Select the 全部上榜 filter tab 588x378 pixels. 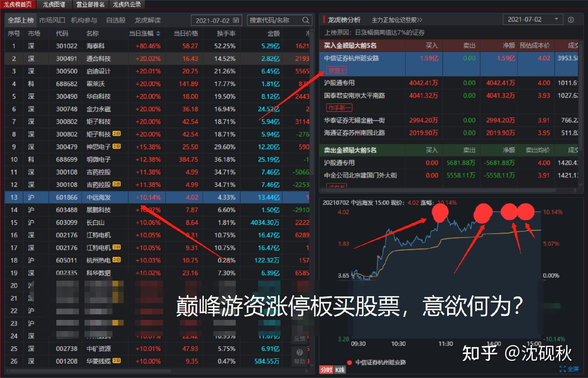point(21,20)
